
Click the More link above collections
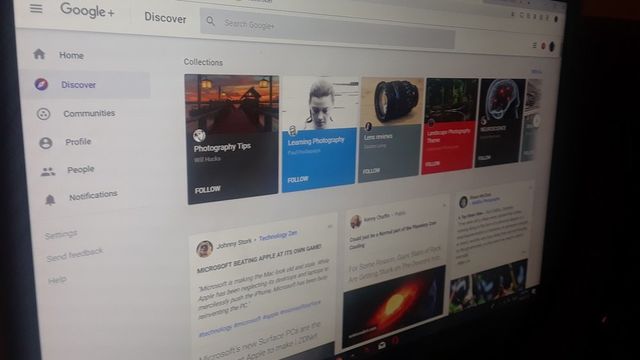point(536,72)
